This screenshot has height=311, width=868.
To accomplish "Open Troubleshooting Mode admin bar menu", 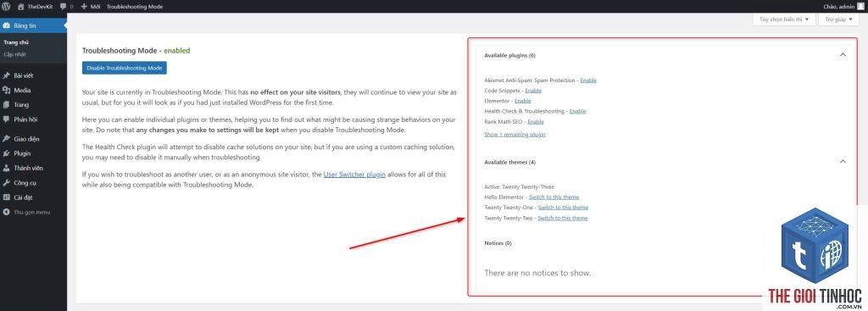I will [135, 7].
